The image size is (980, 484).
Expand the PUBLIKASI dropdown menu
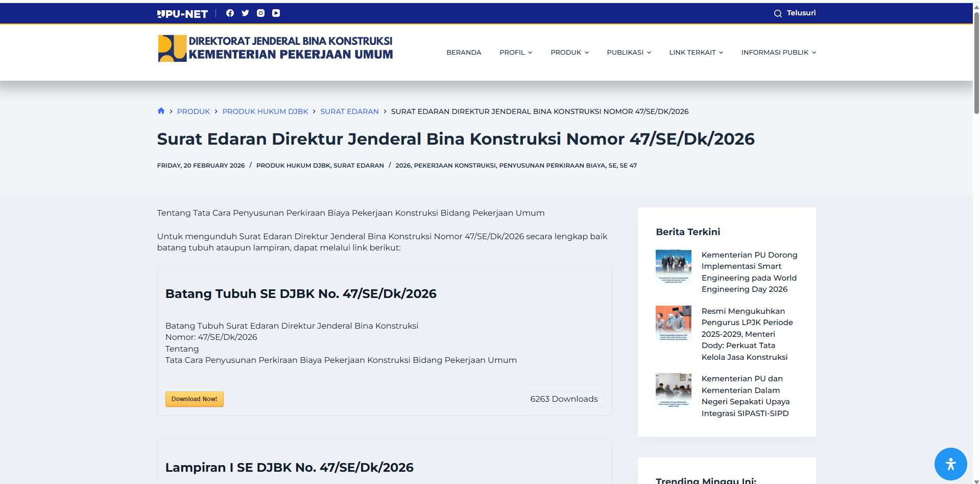tap(629, 52)
